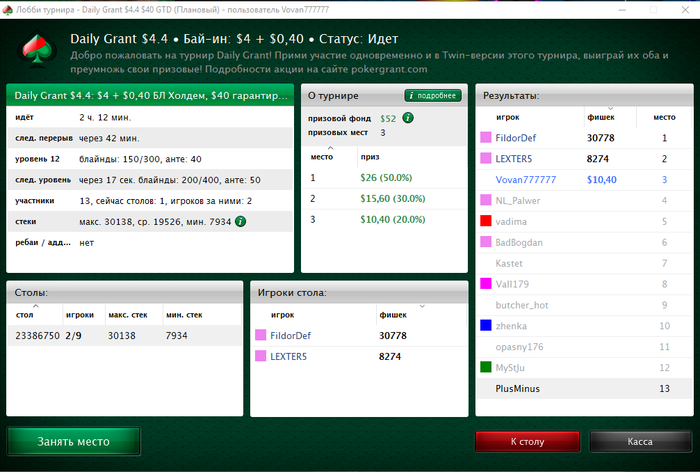The height and width of the screenshot is (472, 700).
Task: Click the prize pool info icon
Action: click(x=408, y=118)
